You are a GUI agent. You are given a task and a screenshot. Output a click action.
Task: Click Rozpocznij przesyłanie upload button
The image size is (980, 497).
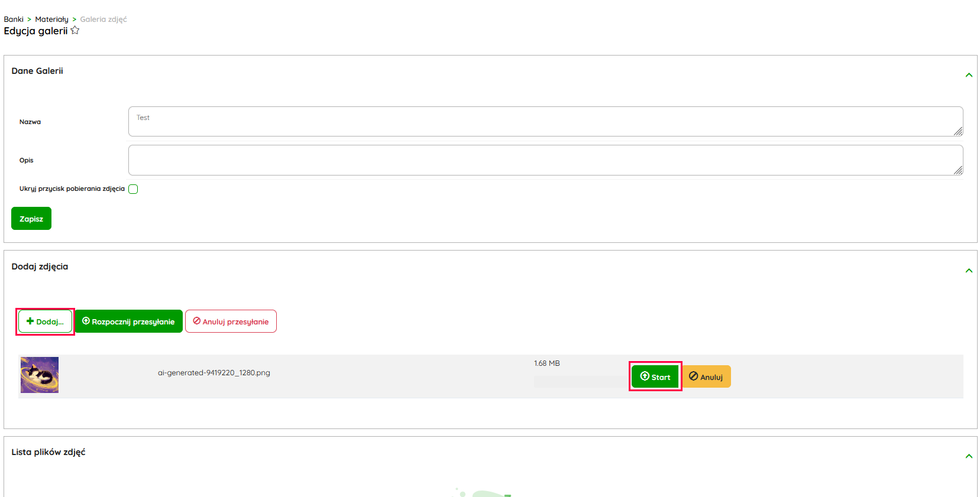(x=128, y=321)
